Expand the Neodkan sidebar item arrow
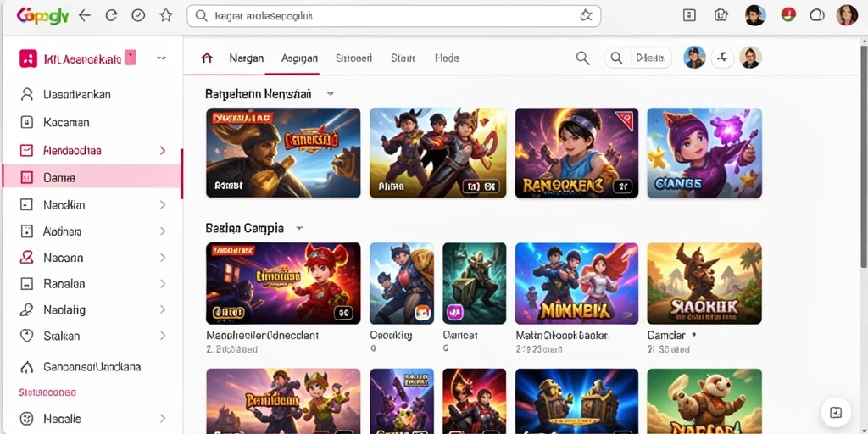 [162, 205]
